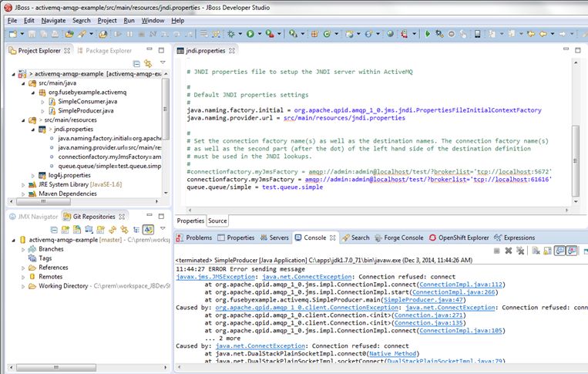Close the jndi.properties editor tab
588x374 pixels.
[x=232, y=51]
